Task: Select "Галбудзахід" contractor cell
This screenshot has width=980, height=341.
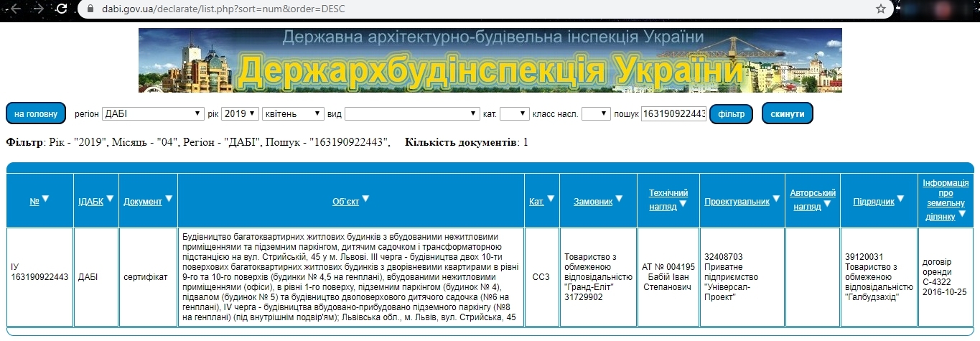Action: click(879, 278)
